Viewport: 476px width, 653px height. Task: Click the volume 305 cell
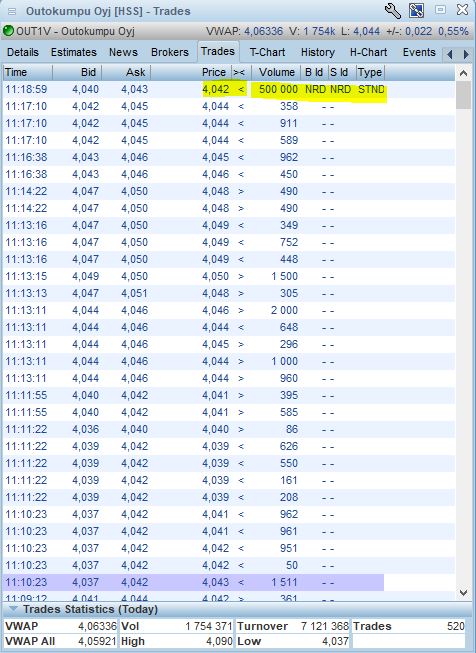pos(289,293)
